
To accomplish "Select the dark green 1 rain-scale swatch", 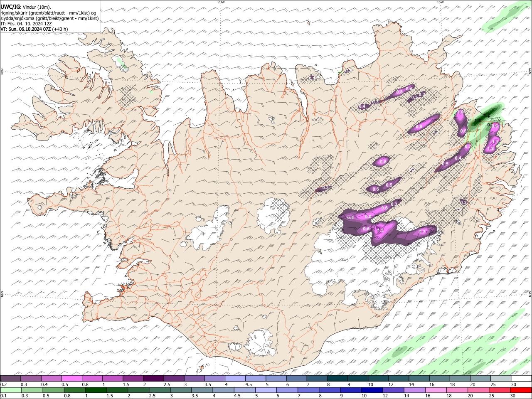I will click(96, 390).
